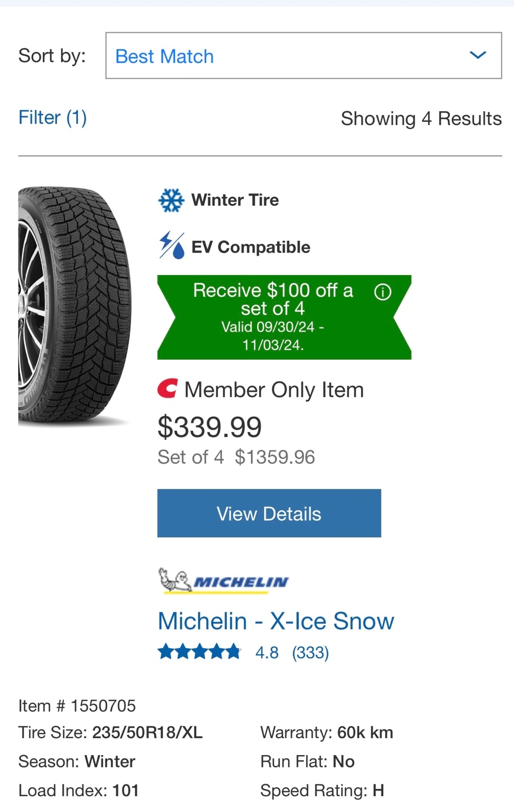Open promotion info circle icon
Viewport: 514px width, 812px height.
(x=383, y=292)
